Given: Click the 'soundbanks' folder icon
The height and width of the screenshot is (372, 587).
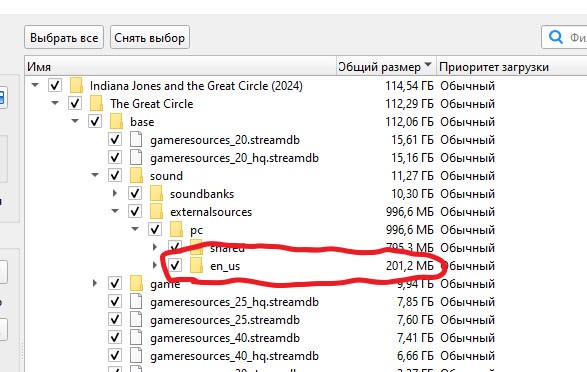Looking at the screenshot, I should pyautogui.click(x=156, y=193).
